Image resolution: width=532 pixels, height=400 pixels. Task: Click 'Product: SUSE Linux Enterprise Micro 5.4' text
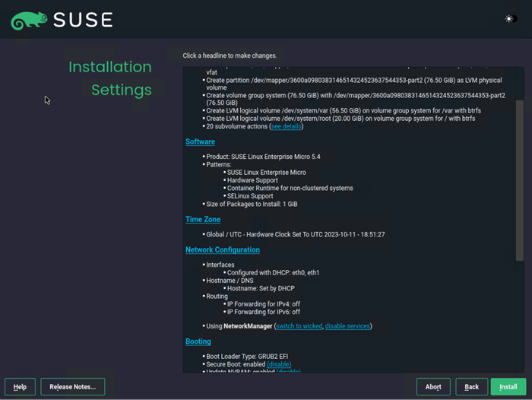point(263,157)
